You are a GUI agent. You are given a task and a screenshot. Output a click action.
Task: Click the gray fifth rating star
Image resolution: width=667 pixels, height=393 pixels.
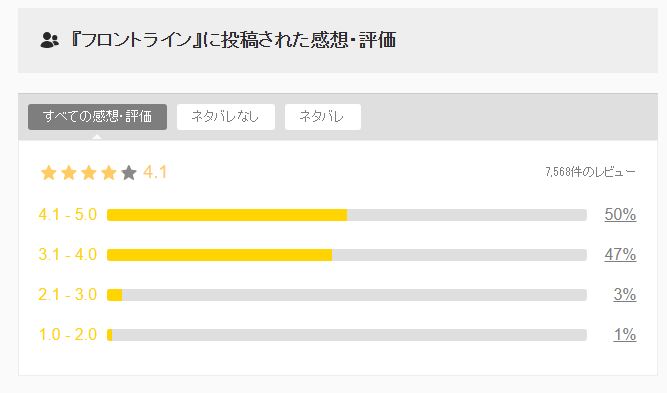pyautogui.click(x=128, y=173)
